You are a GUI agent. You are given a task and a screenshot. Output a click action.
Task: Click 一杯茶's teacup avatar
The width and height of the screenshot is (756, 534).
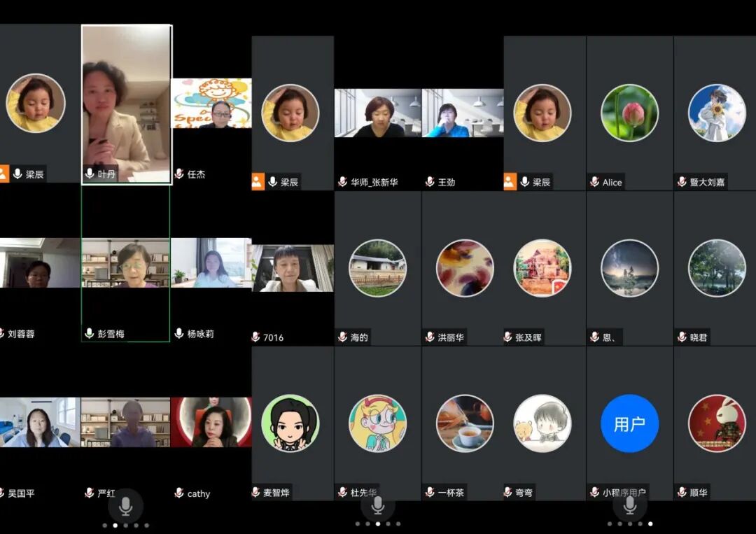coord(465,423)
